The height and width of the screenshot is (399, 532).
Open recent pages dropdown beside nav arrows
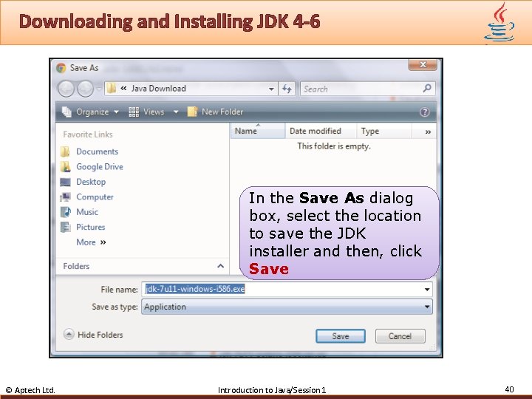click(98, 89)
